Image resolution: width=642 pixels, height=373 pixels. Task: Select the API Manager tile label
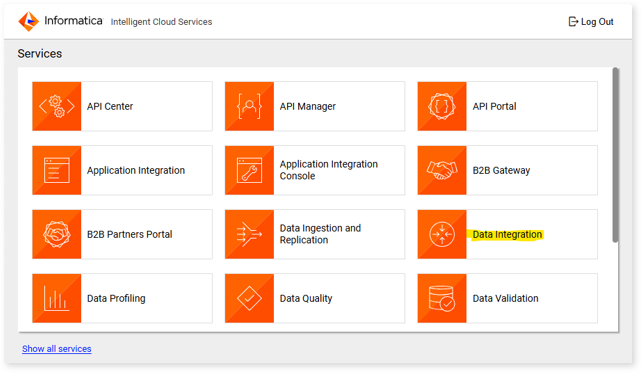pos(307,106)
